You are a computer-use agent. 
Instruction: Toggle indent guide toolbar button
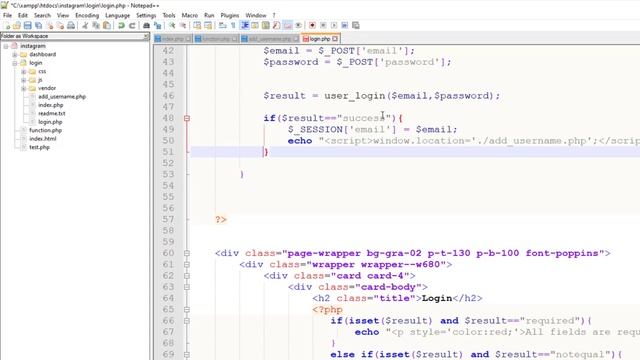pos(244,25)
